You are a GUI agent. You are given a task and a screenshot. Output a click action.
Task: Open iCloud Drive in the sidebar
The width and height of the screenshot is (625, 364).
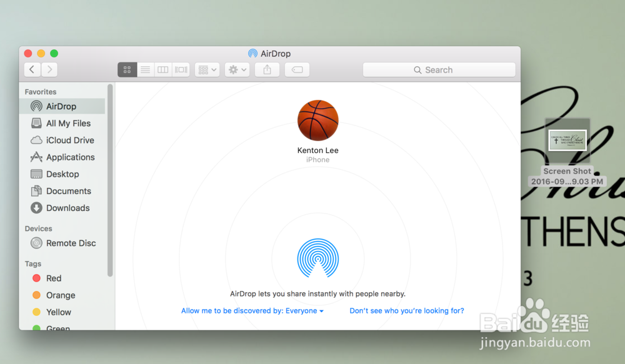tap(62, 140)
